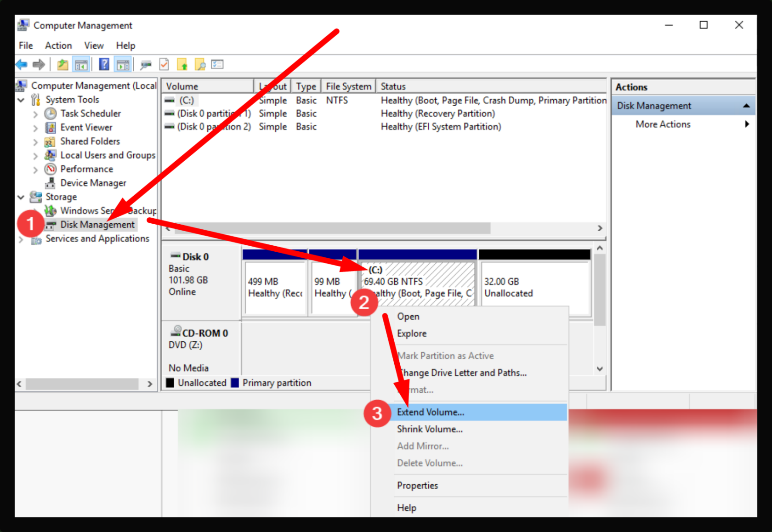Open the Action menu
The height and width of the screenshot is (532, 772).
pyautogui.click(x=58, y=45)
